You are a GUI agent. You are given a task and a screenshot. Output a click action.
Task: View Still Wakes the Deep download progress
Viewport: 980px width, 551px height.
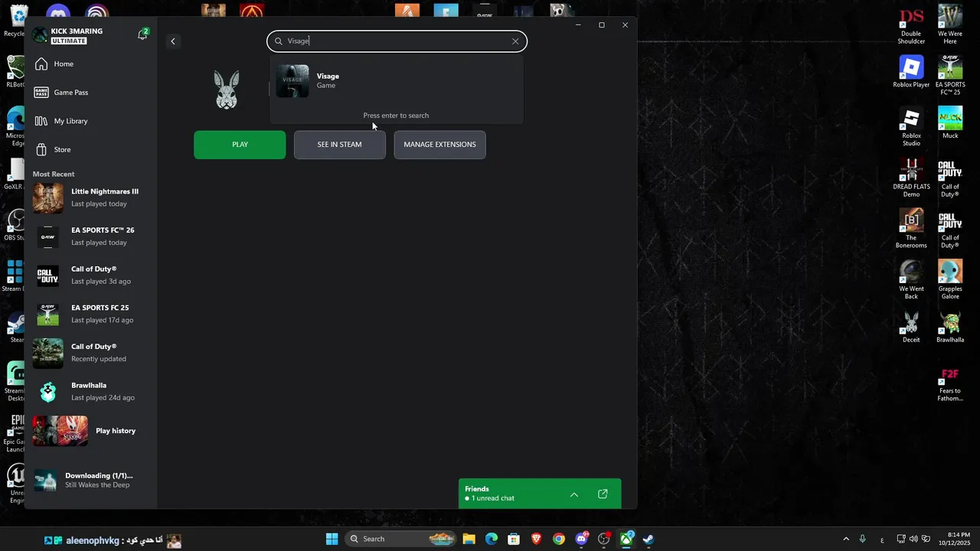point(90,480)
